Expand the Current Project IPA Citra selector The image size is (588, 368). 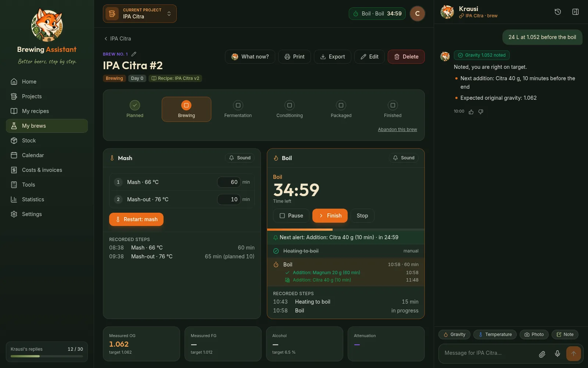[x=140, y=14]
